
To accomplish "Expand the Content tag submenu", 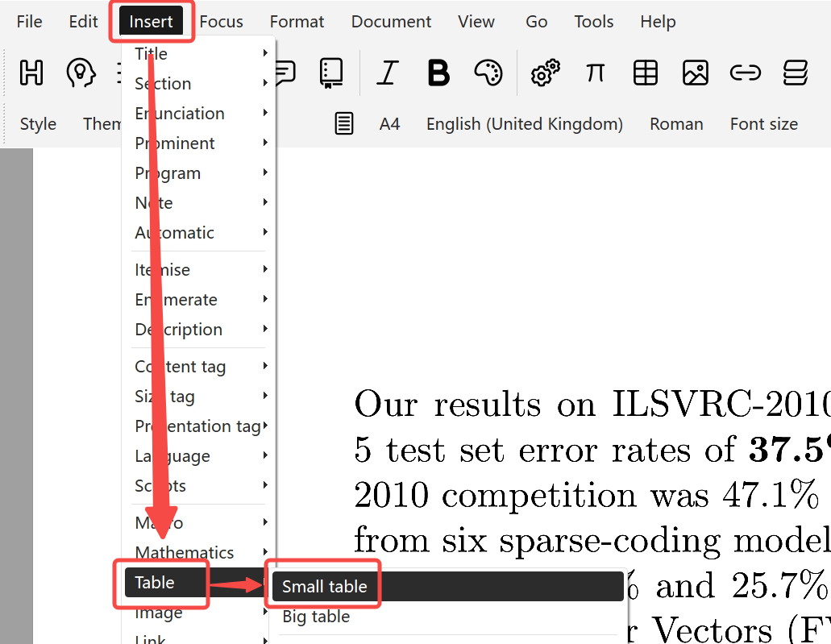I will [199, 366].
